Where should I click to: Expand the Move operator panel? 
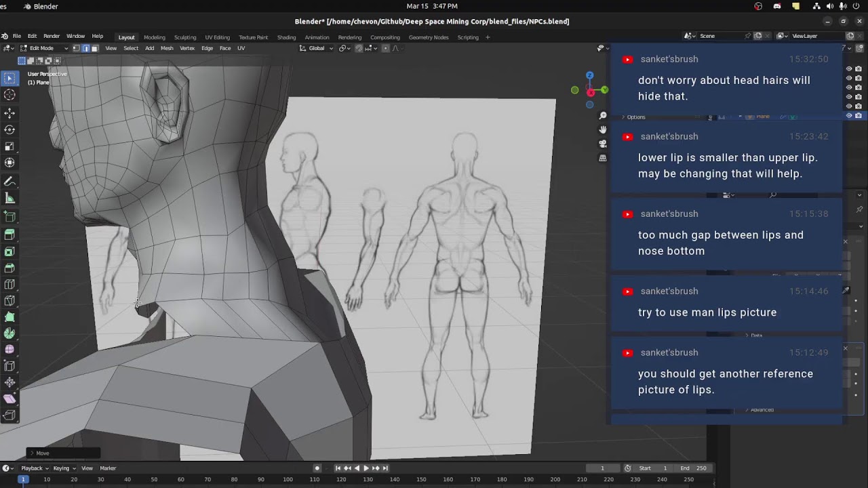[x=63, y=453]
